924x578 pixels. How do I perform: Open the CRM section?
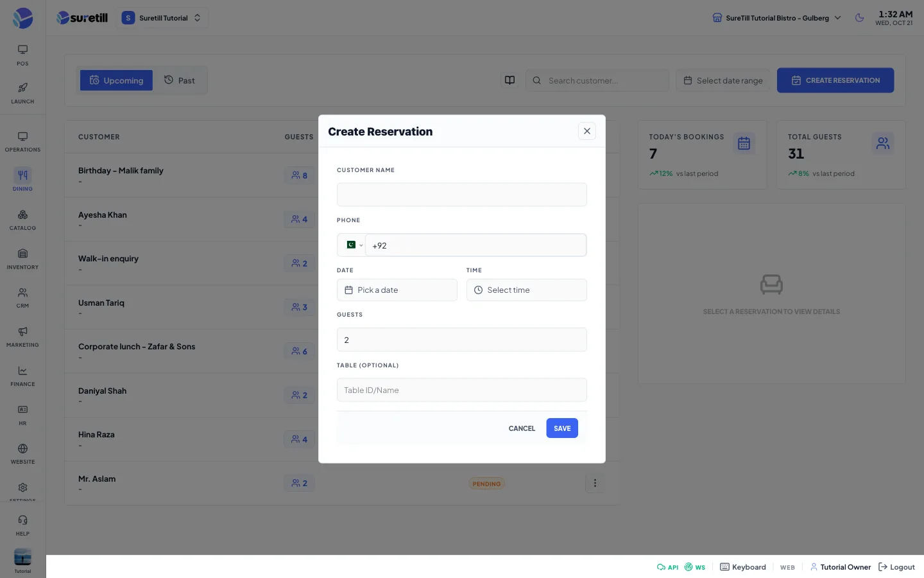click(22, 297)
